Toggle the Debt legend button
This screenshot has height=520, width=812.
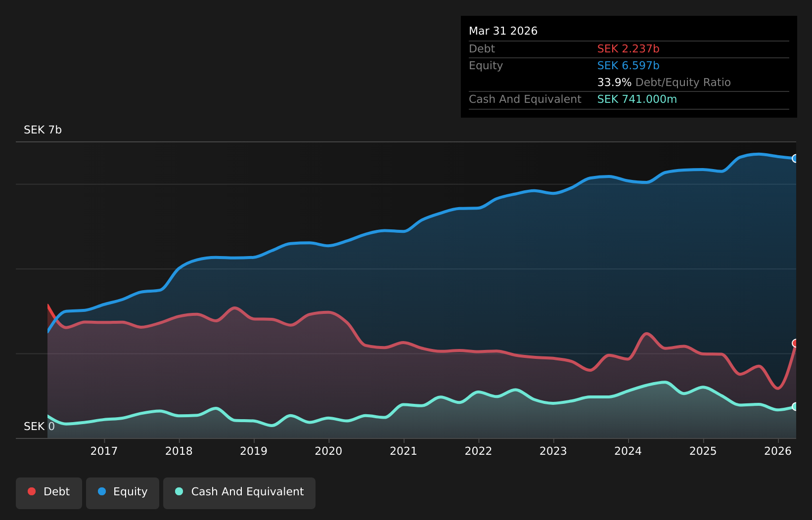tap(49, 493)
